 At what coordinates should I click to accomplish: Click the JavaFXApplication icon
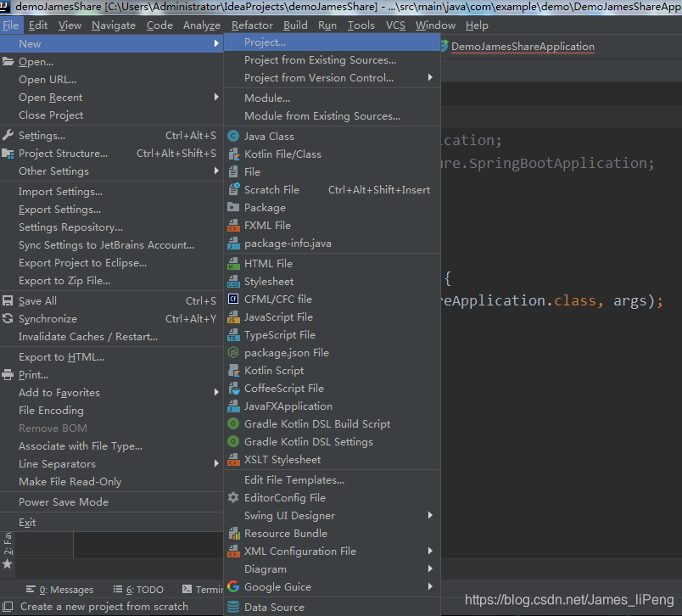coord(233,406)
